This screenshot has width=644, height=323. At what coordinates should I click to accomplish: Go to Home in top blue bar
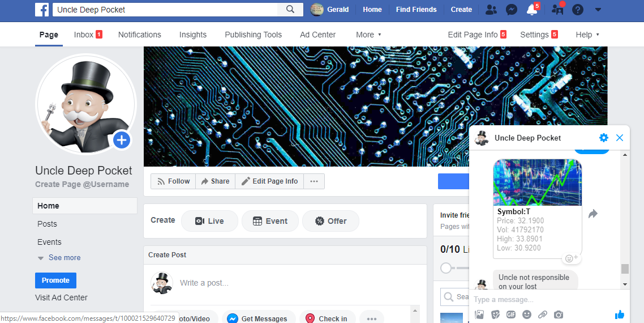click(x=372, y=10)
